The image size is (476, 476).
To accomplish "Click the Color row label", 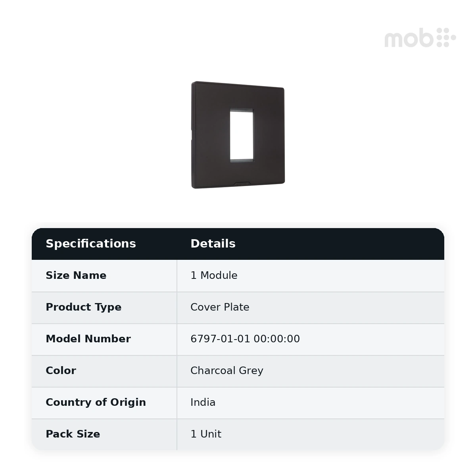I will coord(61,370).
